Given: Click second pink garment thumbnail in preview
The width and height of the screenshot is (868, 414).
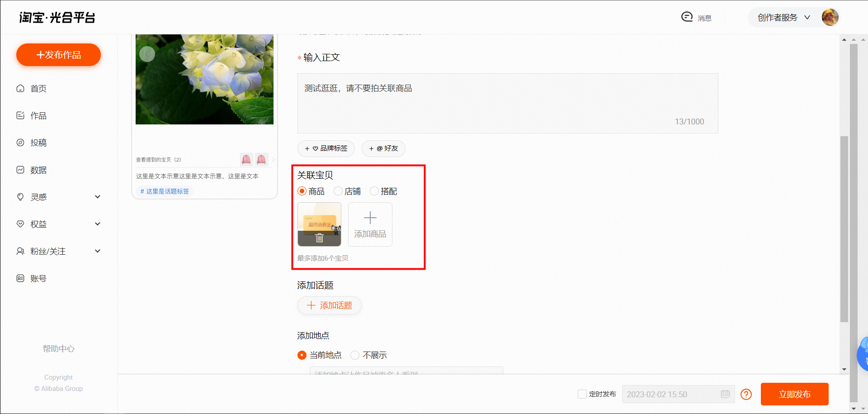Looking at the screenshot, I should (x=261, y=159).
